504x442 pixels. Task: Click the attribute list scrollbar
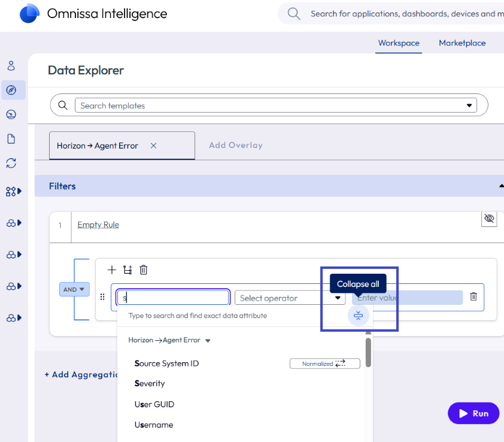point(368,352)
